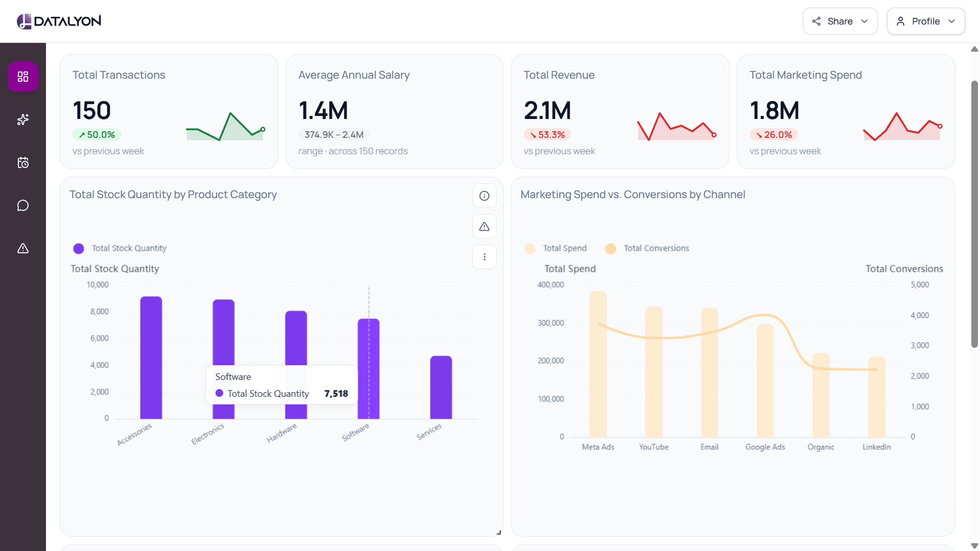
Task: Click the Total Transactions sparkline
Action: pos(225,127)
